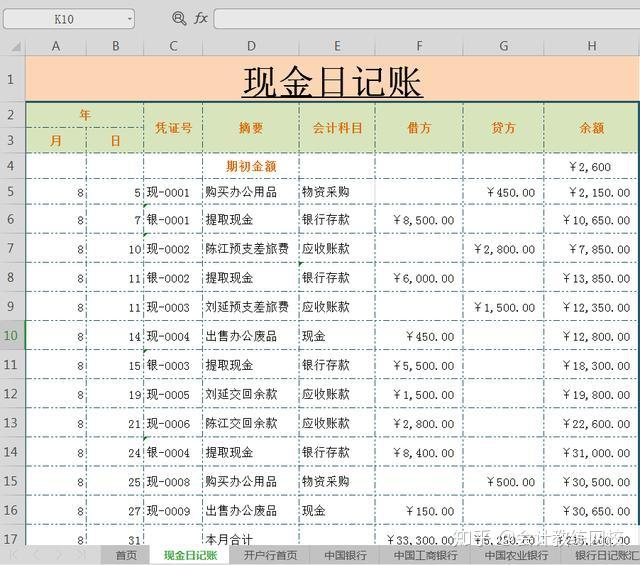The width and height of the screenshot is (640, 565).
Task: Select column F header
Action: click(419, 47)
